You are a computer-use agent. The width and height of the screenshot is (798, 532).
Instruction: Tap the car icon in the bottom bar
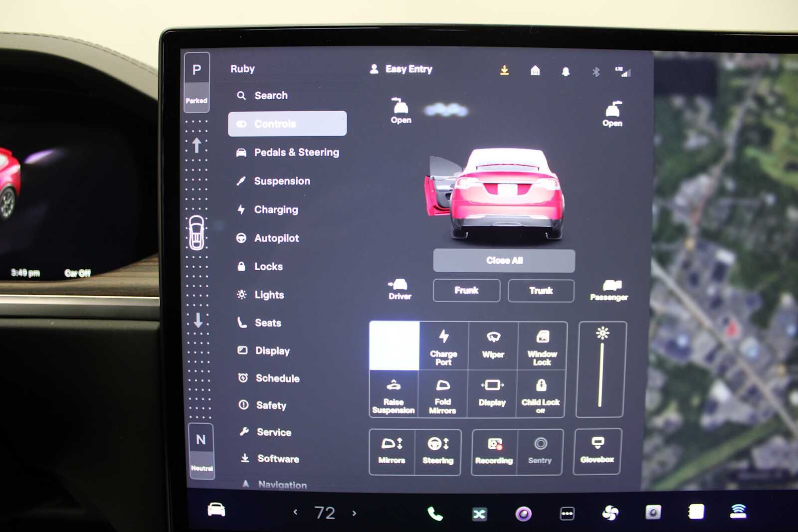point(216,510)
